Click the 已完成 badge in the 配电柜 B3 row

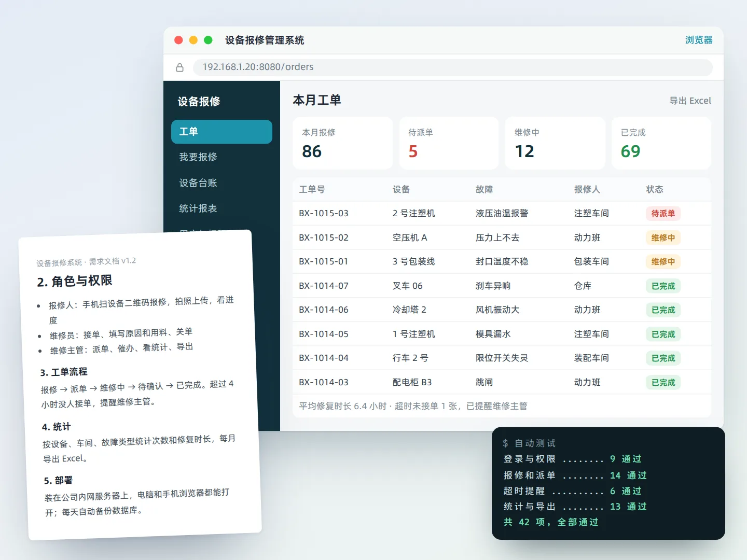tap(663, 383)
